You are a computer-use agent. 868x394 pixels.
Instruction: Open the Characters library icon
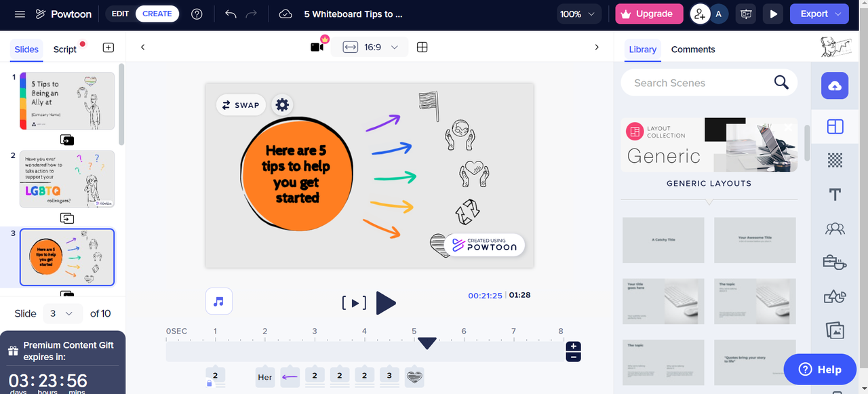(x=835, y=229)
